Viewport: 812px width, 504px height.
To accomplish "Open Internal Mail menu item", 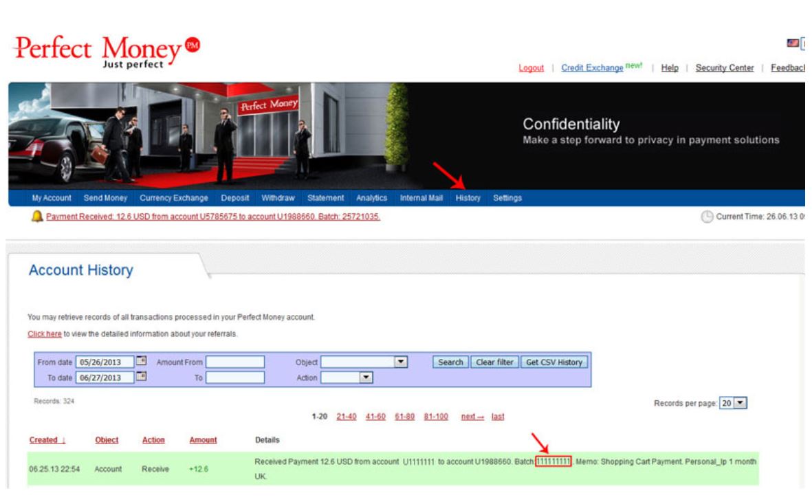I will point(421,198).
